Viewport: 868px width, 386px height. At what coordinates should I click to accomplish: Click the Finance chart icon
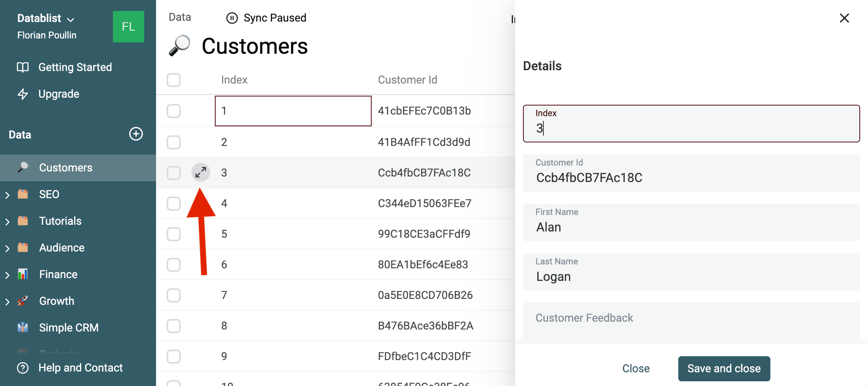pos(23,274)
